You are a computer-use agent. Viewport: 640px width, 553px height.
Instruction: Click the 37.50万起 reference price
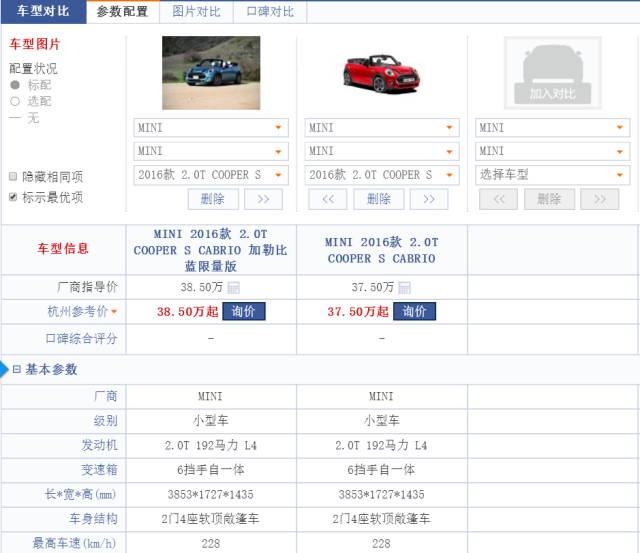click(358, 312)
